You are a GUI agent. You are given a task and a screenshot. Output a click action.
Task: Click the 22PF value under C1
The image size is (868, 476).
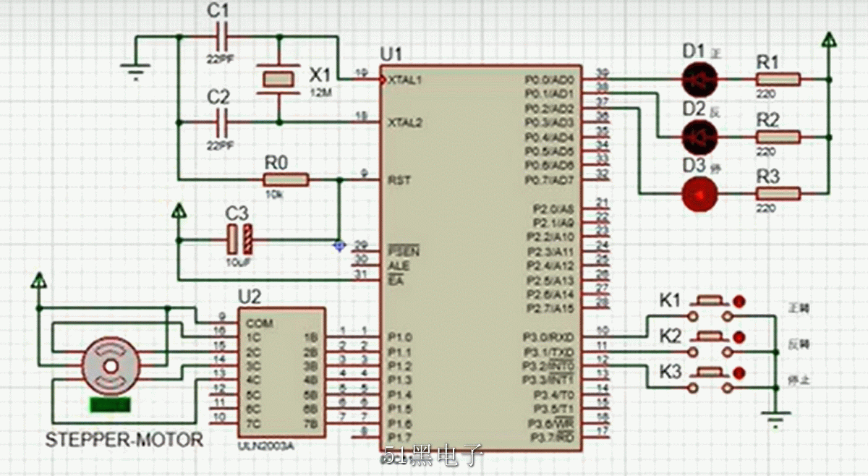click(220, 59)
